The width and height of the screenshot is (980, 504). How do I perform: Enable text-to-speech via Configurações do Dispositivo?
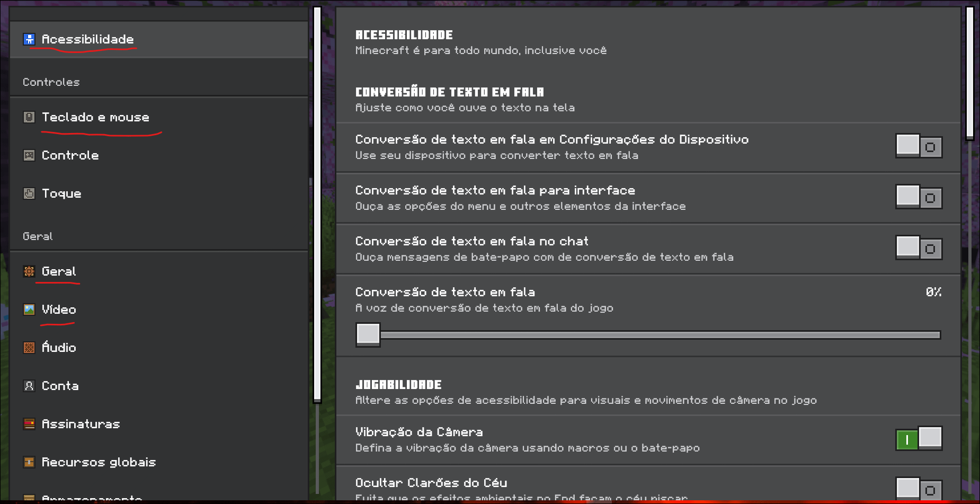coord(919,146)
